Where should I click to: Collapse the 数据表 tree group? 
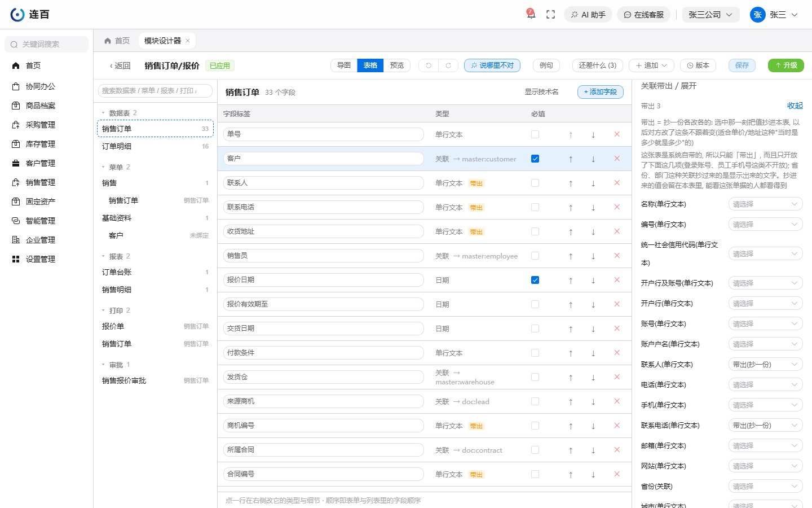103,113
